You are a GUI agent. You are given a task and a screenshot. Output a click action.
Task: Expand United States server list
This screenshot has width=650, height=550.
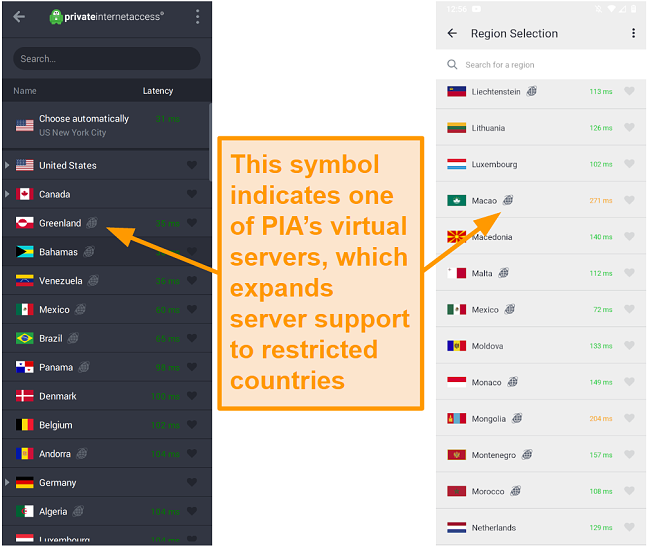pos(7,165)
